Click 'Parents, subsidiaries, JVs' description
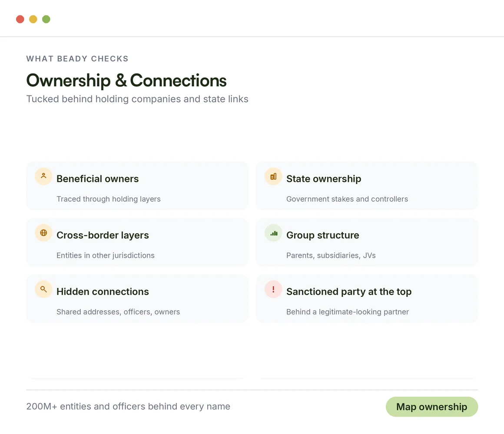Image resolution: width=504 pixels, height=434 pixels. point(331,256)
